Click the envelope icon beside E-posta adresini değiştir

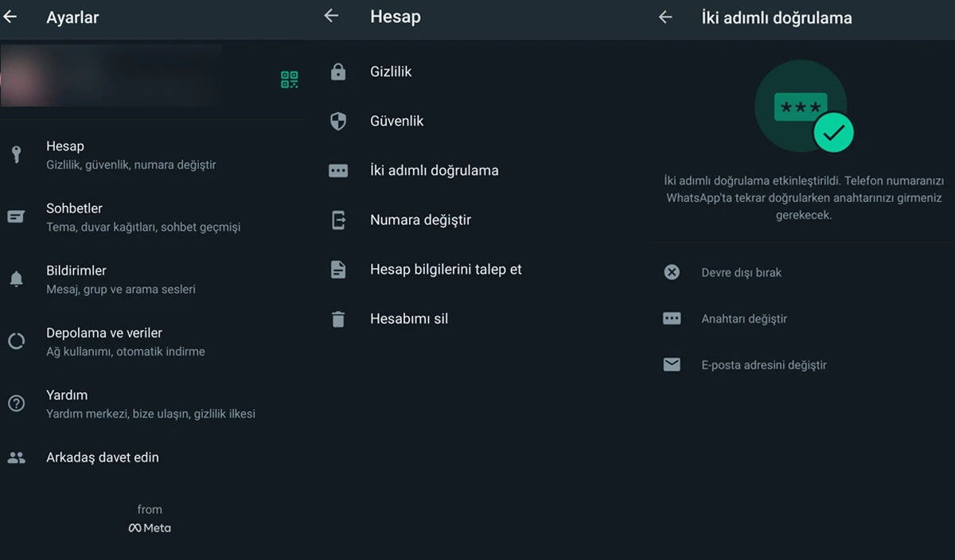(x=672, y=364)
